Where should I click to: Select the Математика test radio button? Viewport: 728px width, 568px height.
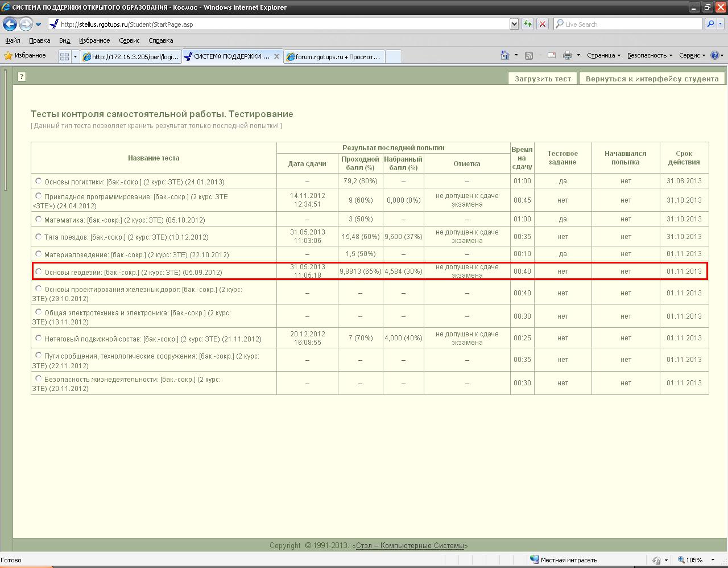(38, 219)
